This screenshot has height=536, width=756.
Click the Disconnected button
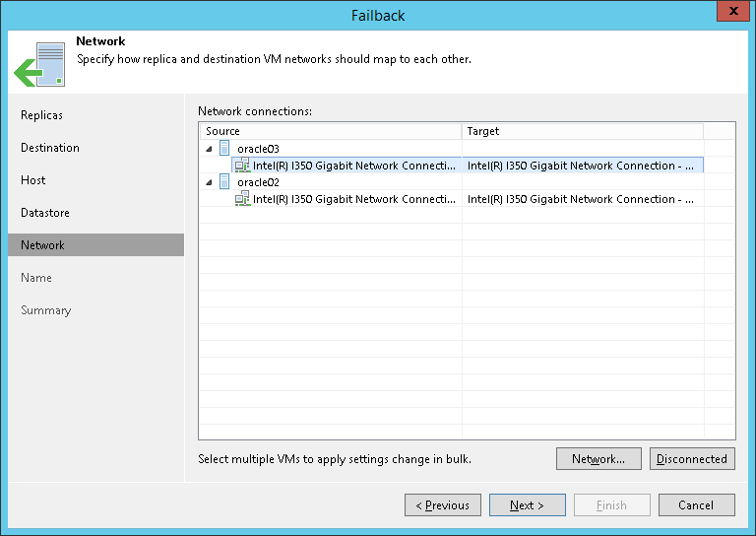(x=692, y=459)
